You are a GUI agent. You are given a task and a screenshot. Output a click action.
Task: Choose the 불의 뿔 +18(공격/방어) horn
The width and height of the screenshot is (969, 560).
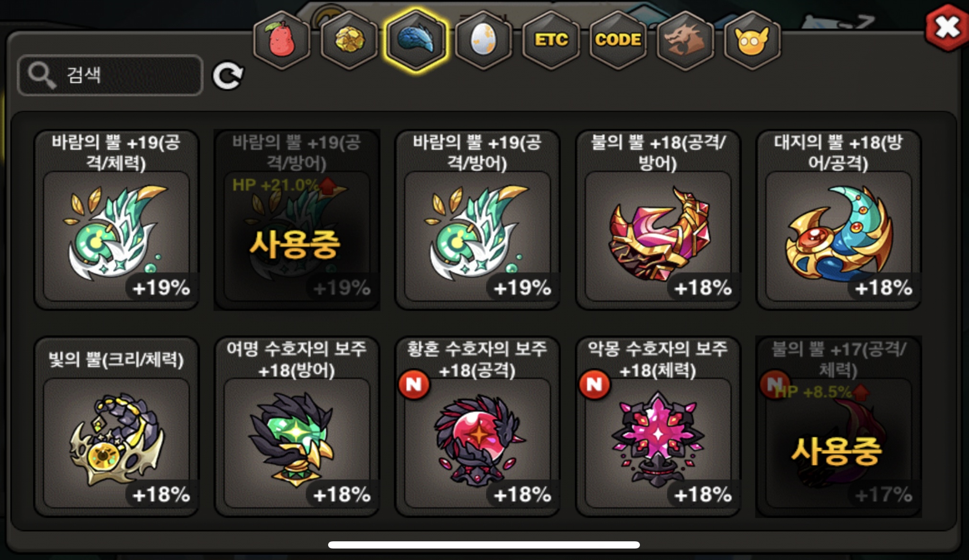(658, 220)
